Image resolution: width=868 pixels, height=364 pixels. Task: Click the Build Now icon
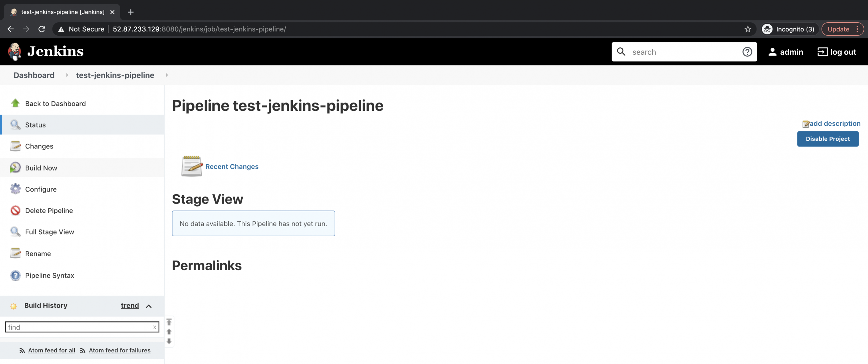coord(15,168)
